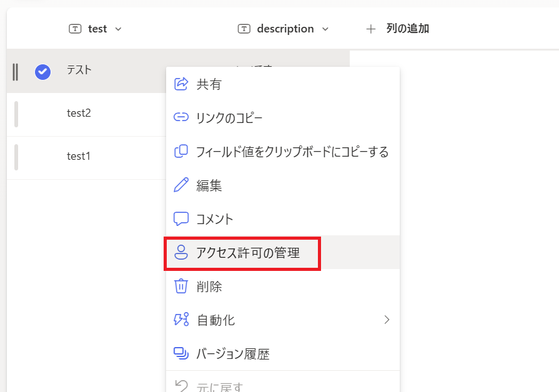Viewport: 559px width, 392px height.
Task: Select the test1 row selection circle
Action: pos(42,156)
